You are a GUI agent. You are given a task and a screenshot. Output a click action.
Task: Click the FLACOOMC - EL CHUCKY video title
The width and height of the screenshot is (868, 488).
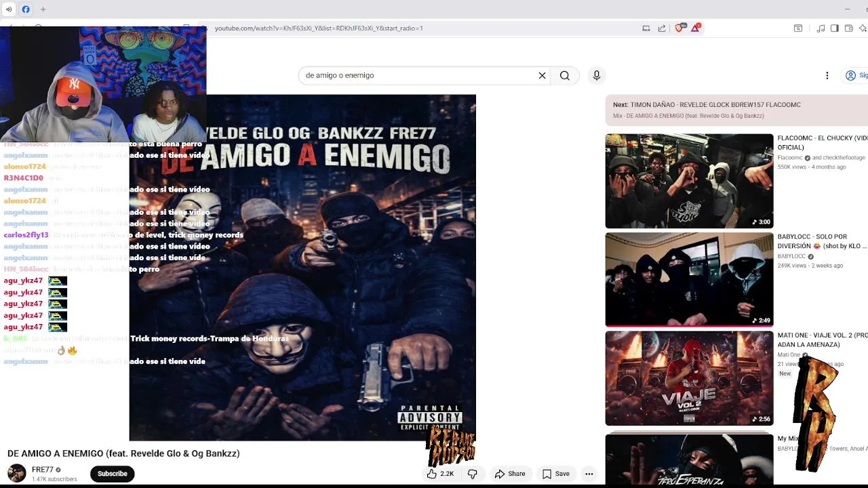point(822,142)
